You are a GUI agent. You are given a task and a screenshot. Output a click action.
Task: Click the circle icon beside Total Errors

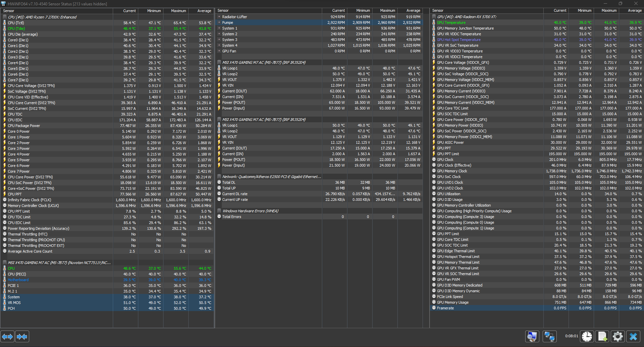click(x=219, y=217)
